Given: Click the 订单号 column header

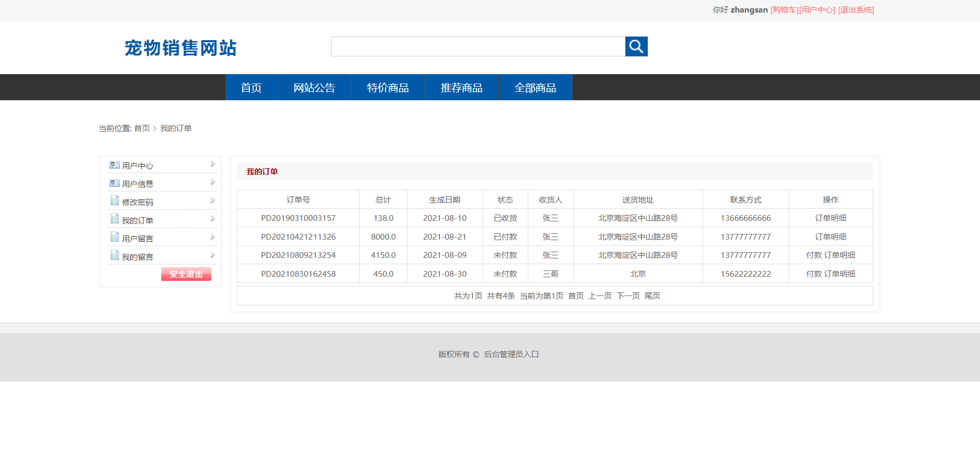Looking at the screenshot, I should (298, 199).
